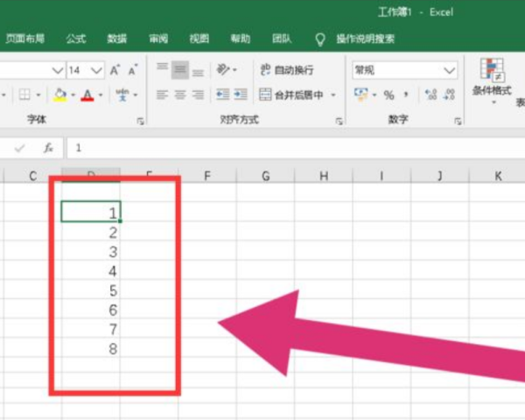The width and height of the screenshot is (525, 420).
Task: Click increase indent icon
Action: click(x=241, y=94)
